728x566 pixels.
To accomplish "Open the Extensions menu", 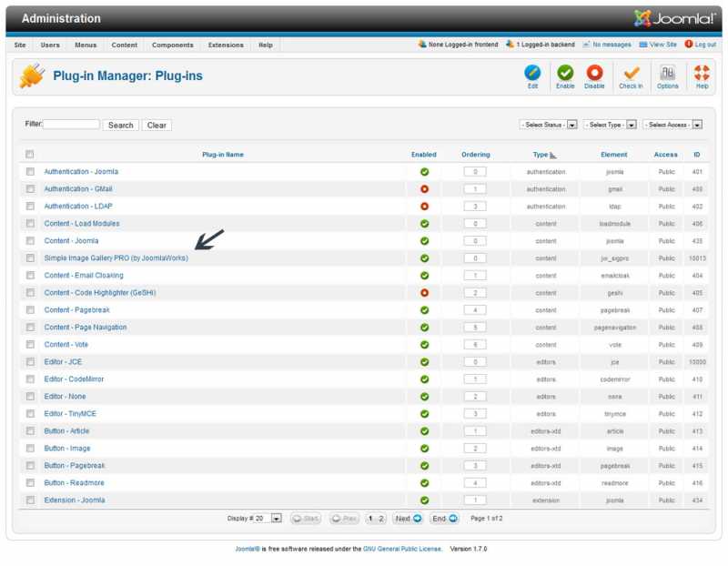I will point(226,45).
